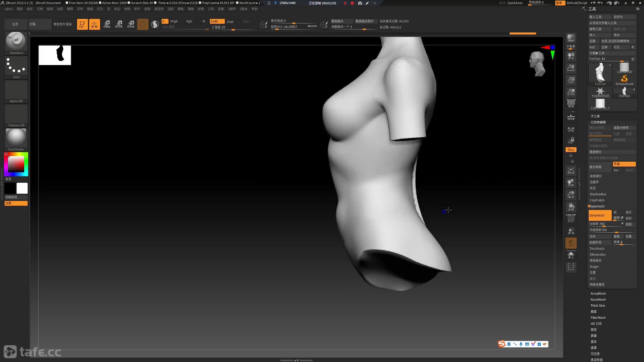Expand the ArrayMesh section
644x362 pixels.
[x=598, y=294]
